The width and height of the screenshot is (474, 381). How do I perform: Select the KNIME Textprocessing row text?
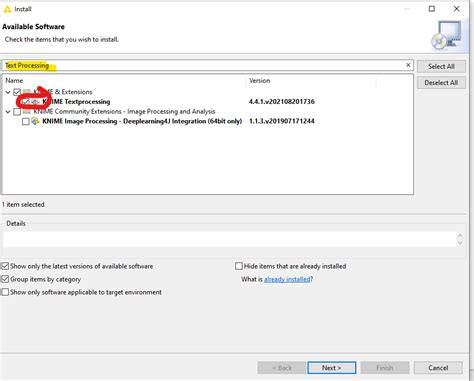76,101
